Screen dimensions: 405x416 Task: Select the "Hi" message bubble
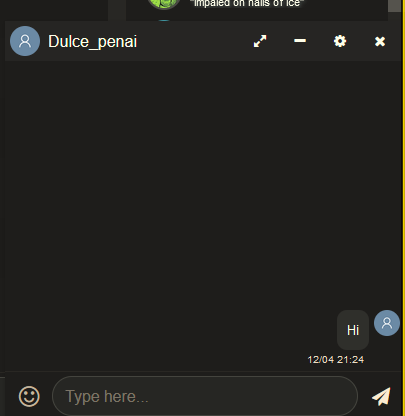click(x=353, y=330)
